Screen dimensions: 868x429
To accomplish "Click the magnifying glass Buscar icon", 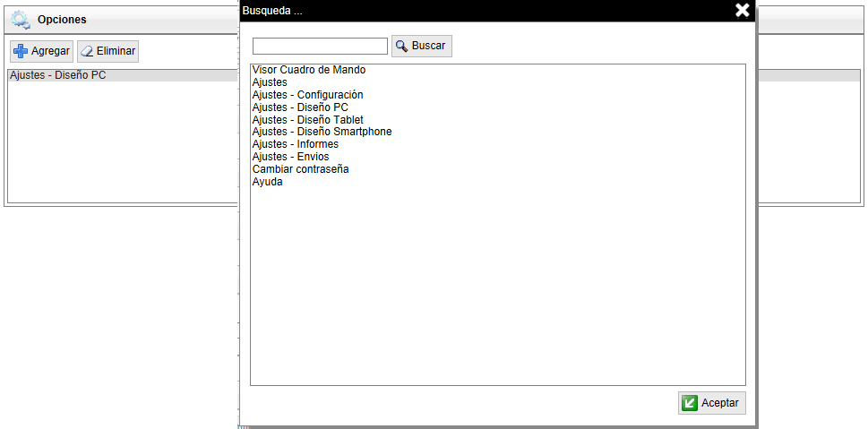I will tap(402, 46).
